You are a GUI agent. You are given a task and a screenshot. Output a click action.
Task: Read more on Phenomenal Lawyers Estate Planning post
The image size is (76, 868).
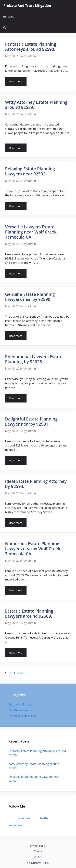pos(16,398)
